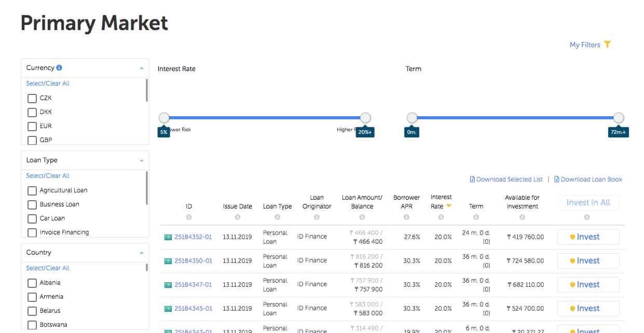This screenshot has height=333, width=644.
Task: Invest in loan 25184350-01
Action: click(x=588, y=261)
